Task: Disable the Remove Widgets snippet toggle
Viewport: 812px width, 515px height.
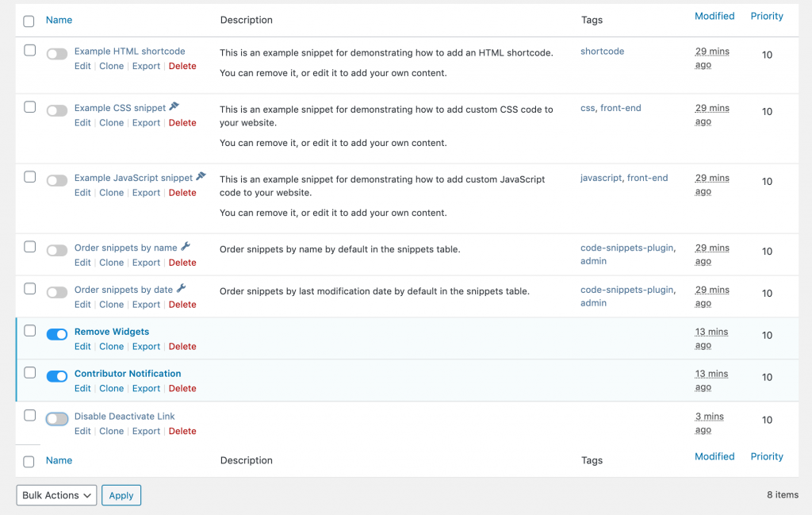Action: click(x=56, y=334)
